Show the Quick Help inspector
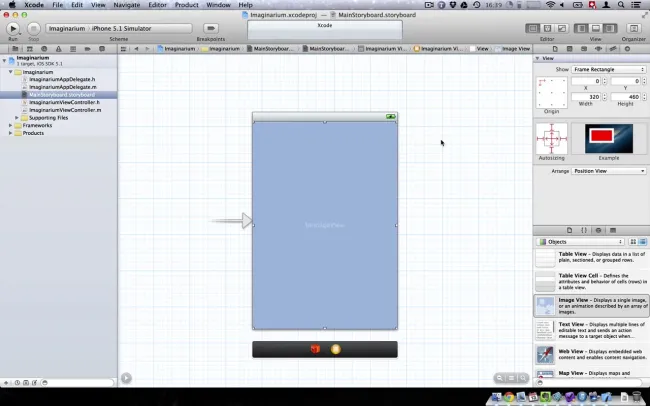Viewport: 650px width, 406px height. click(570, 49)
